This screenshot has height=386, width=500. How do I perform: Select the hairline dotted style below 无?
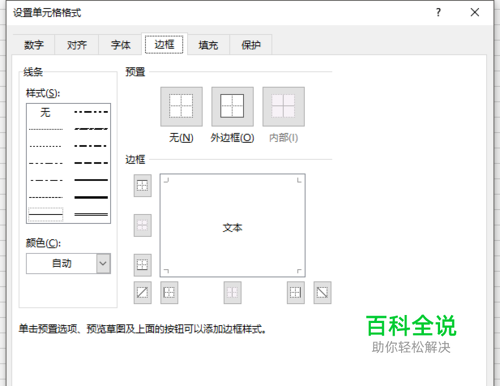46,129
